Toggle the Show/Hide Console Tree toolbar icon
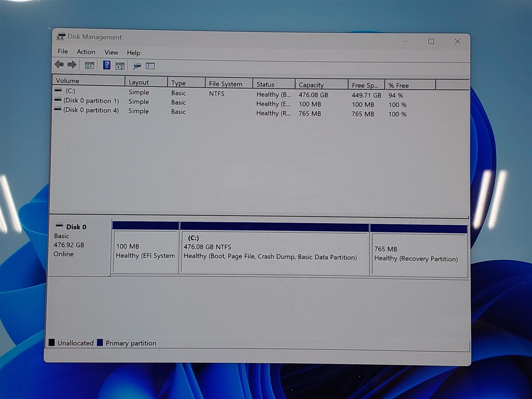 (89, 66)
